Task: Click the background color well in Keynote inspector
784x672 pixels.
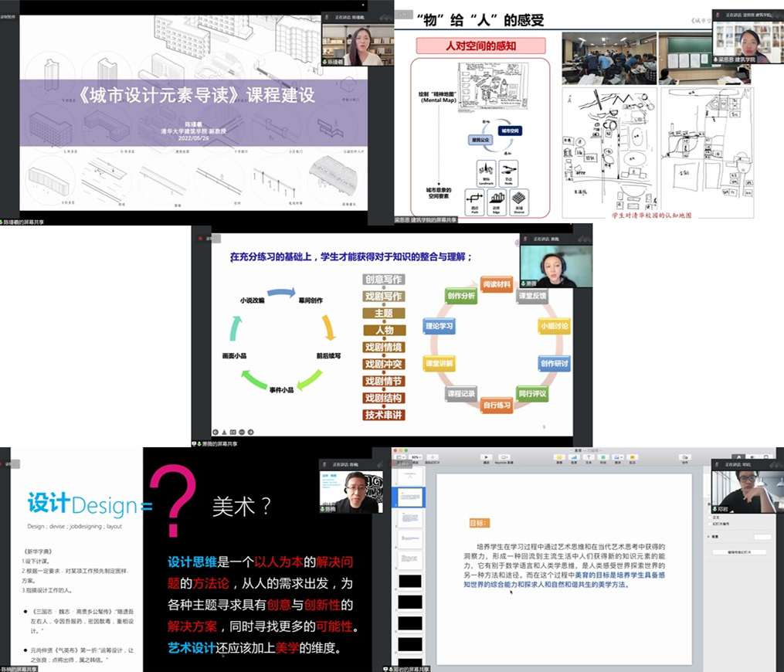Action: click(762, 536)
